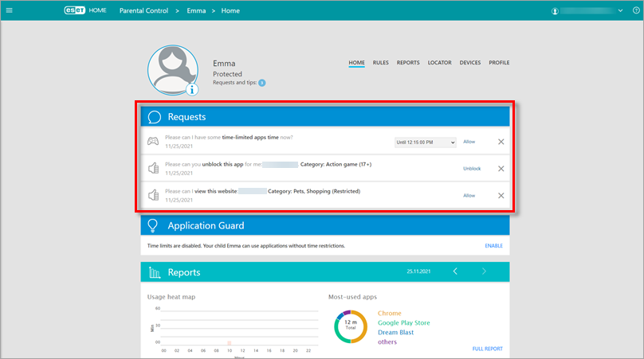Click the requests and tips count badge
The image size is (644, 359).
point(261,83)
